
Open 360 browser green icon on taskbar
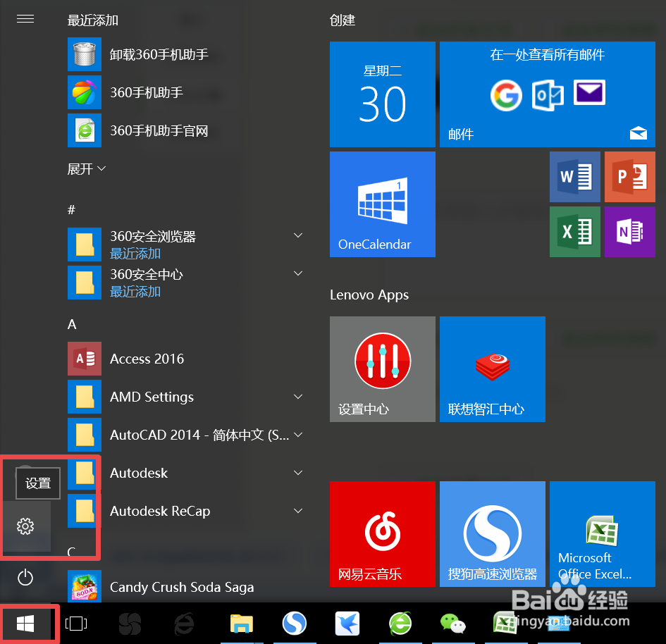[x=400, y=623]
